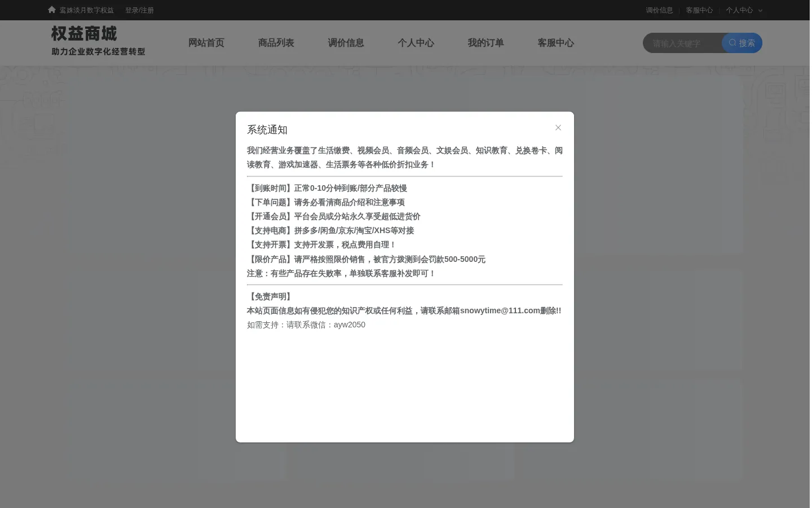Click the paragraph starting 我们经营业务覆盖了
Screen dimensions: 812x508
pos(405,157)
